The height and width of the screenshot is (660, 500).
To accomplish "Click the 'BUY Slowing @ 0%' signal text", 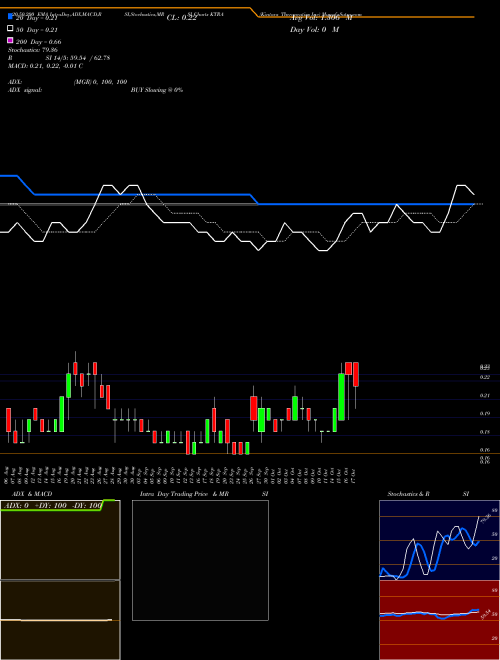I will point(157,90).
